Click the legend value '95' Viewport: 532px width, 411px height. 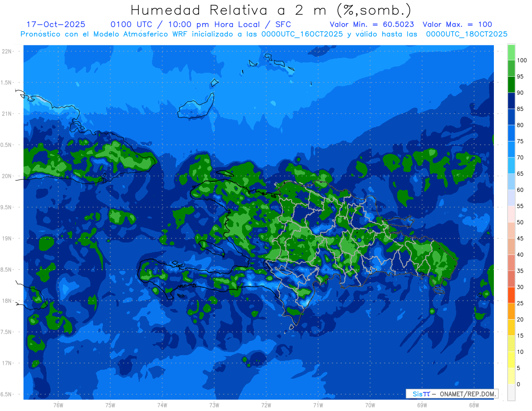tap(520, 76)
